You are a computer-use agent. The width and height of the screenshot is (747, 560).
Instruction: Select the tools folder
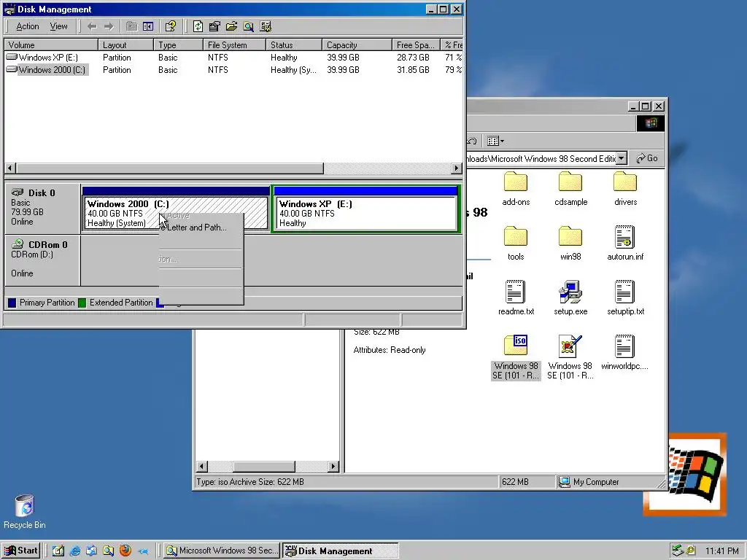(516, 244)
